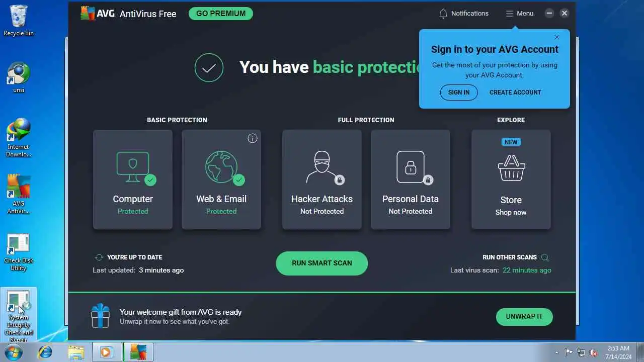Click RUN OTHER SCANS link
The image size is (644, 362).
510,257
